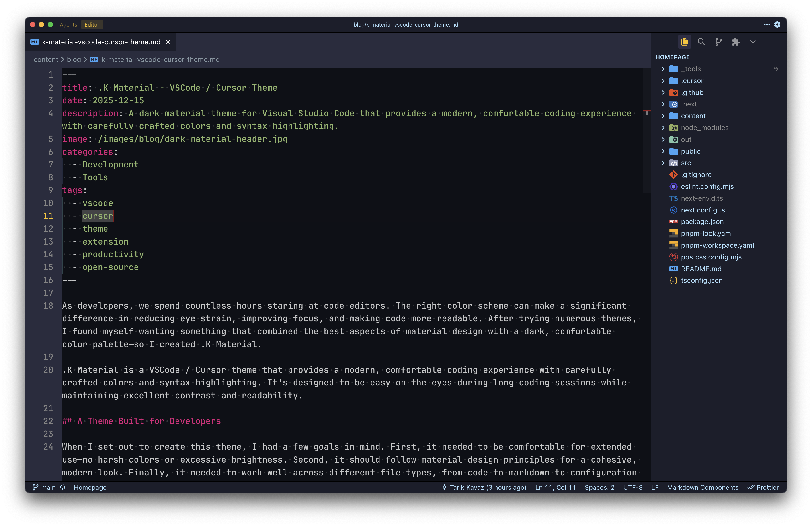Viewport: 812px width, 526px height.
Task: Click the sync changes icon in status bar
Action: 63,487
